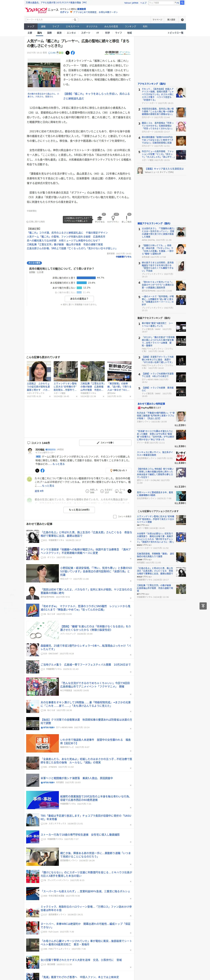Share the user comment on X
This screenshot has height=980, width=210.
[x=129, y=491]
